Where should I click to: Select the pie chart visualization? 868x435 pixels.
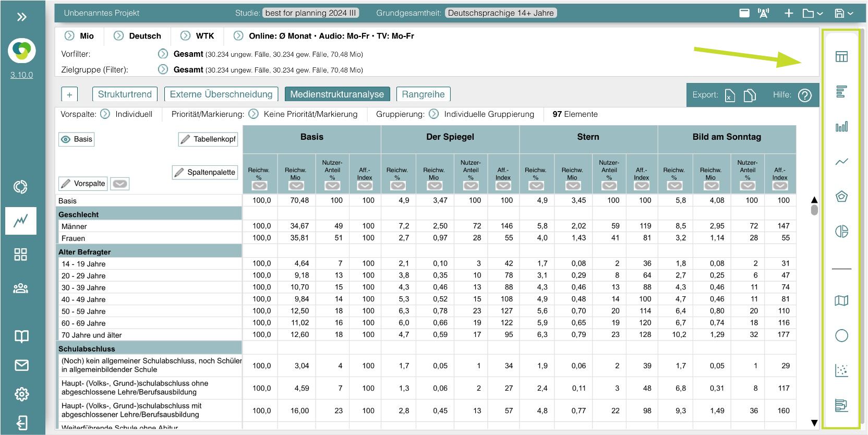point(841,232)
